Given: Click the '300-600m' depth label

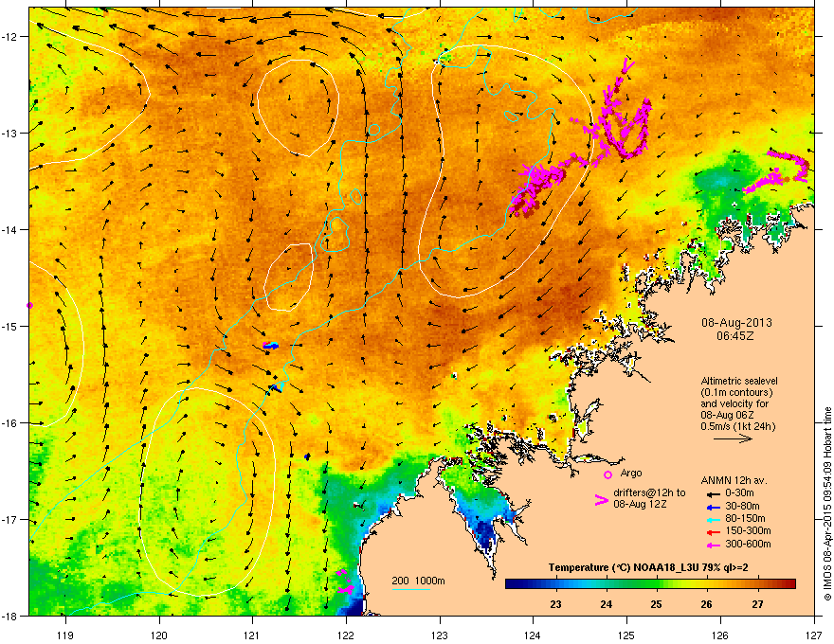Looking at the screenshot, I should 748,545.
